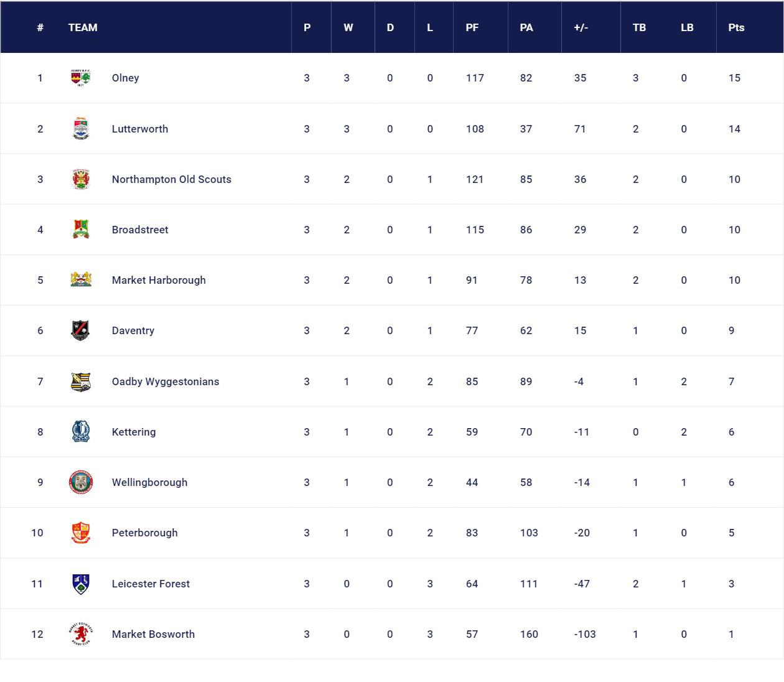Click the Daventry club crest icon
The height and width of the screenshot is (682, 784).
point(81,330)
